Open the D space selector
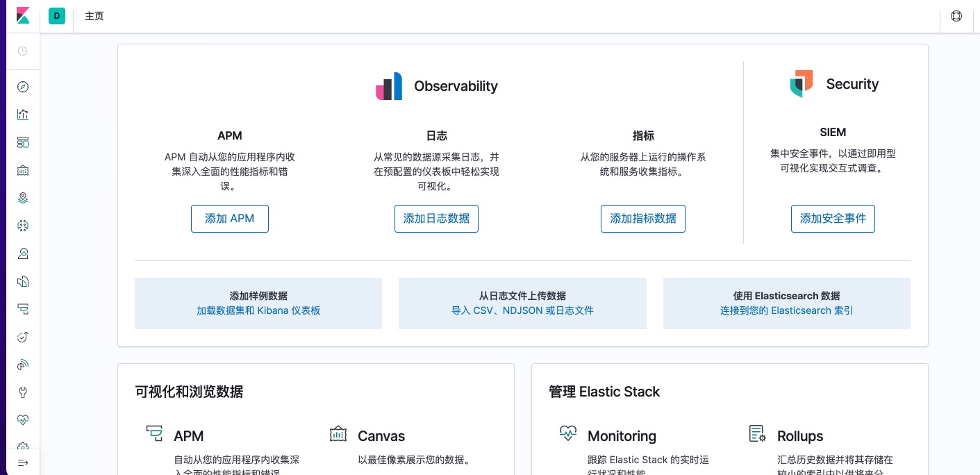This screenshot has width=980, height=475. tap(57, 15)
